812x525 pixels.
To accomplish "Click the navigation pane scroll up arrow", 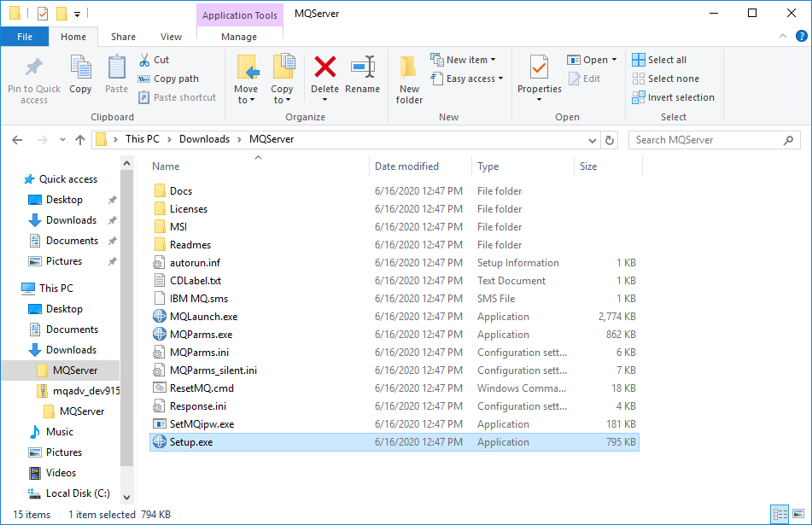I will [x=127, y=163].
